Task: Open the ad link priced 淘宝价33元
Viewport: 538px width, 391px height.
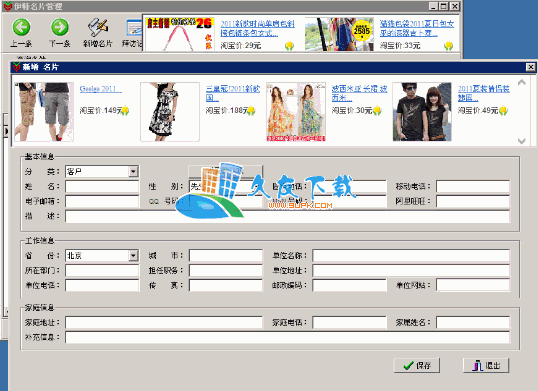Action: click(x=417, y=28)
